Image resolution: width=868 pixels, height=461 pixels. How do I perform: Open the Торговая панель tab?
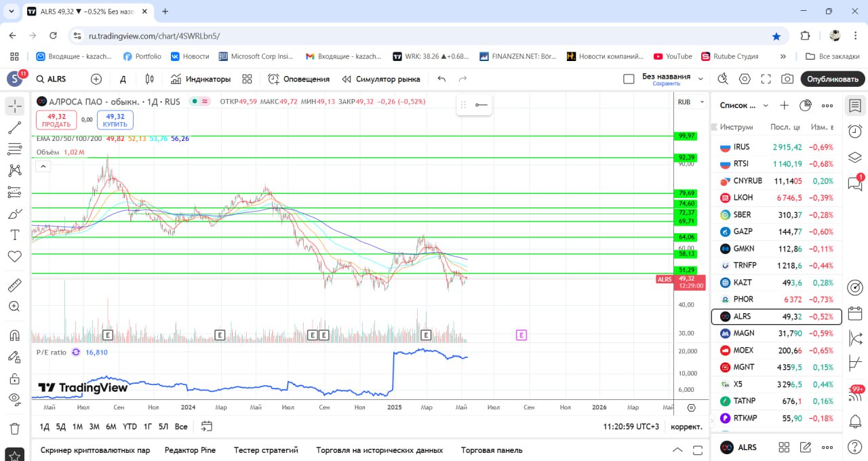point(492,450)
